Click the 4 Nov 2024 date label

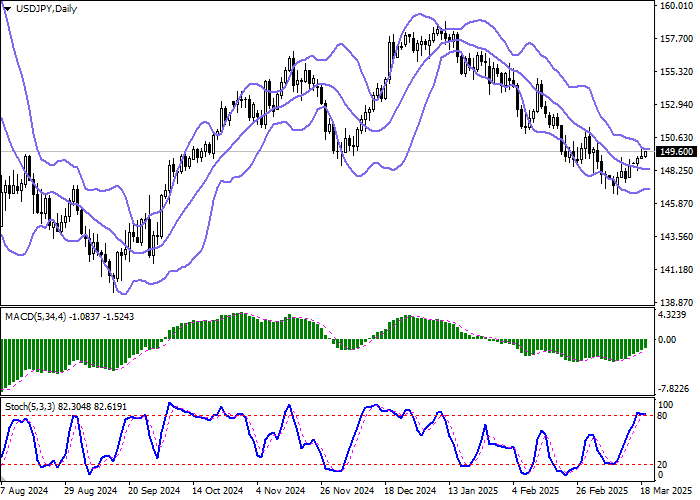(281, 491)
